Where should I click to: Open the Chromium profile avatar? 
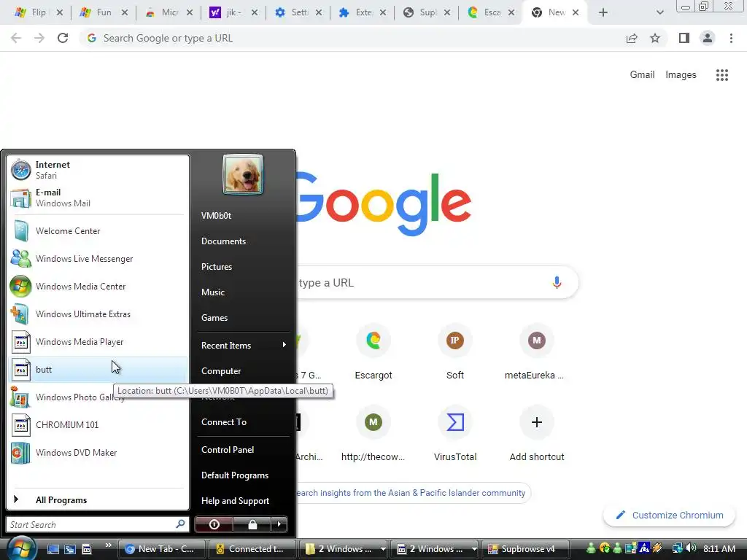click(708, 38)
